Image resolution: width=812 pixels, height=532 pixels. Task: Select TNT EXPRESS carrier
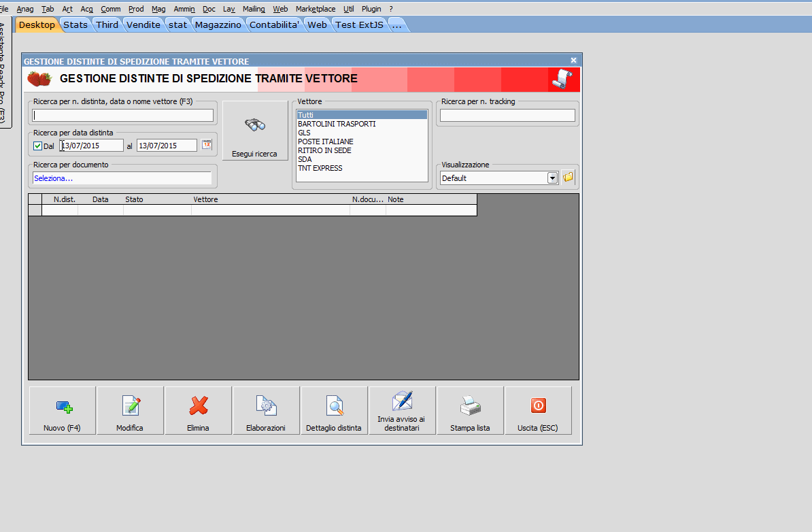362,168
